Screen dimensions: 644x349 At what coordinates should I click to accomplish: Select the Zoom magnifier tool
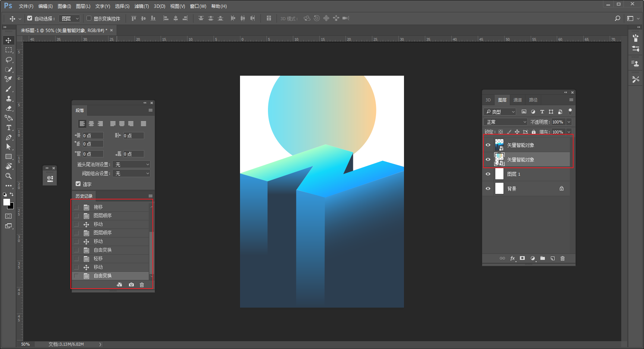coord(9,176)
